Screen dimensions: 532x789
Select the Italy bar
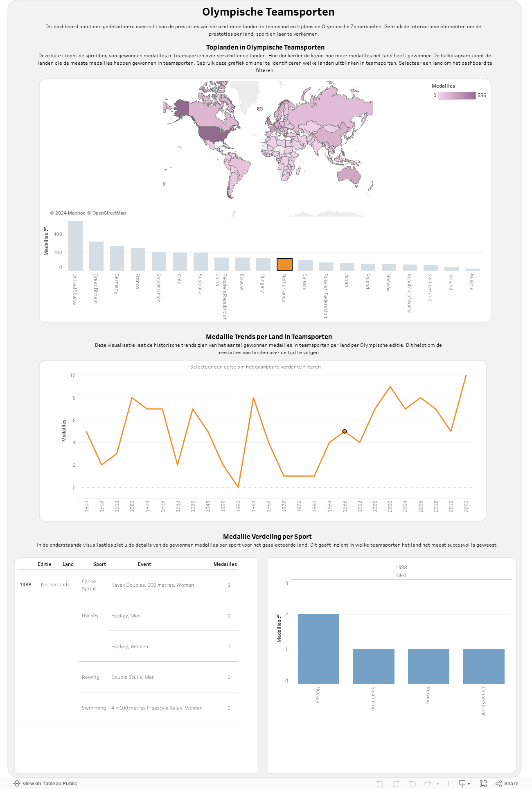pos(180,262)
